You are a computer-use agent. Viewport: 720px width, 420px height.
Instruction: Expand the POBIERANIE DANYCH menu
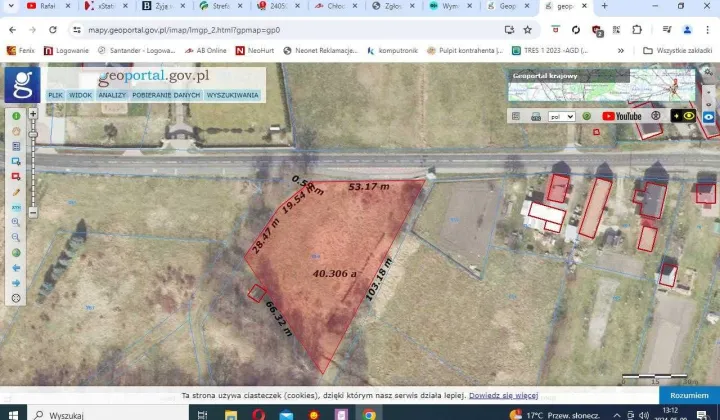166,95
